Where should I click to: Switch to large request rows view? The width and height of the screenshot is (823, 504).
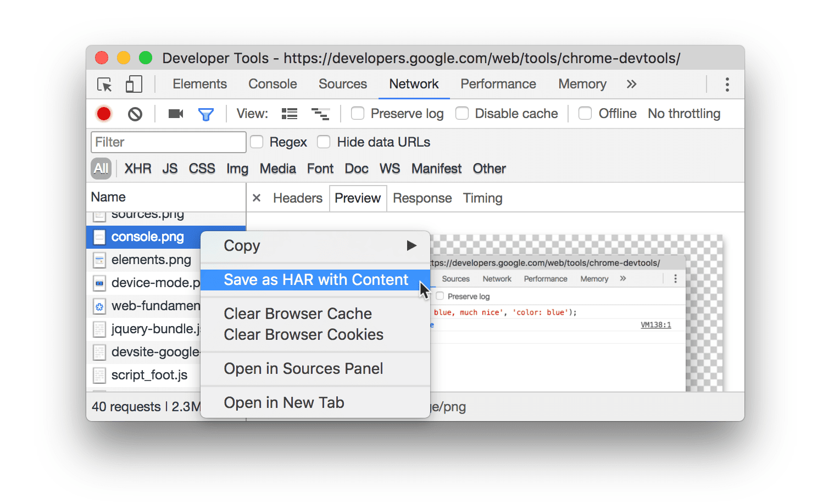(289, 114)
